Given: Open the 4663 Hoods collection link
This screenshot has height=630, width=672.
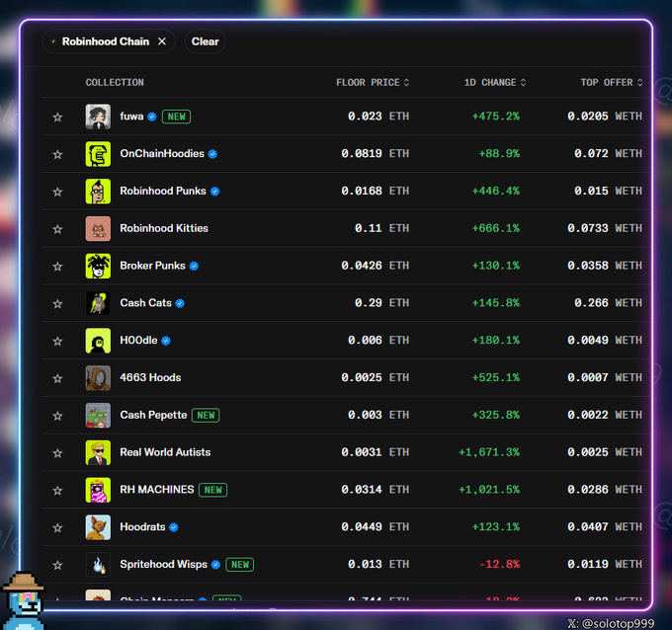Looking at the screenshot, I should pos(150,377).
